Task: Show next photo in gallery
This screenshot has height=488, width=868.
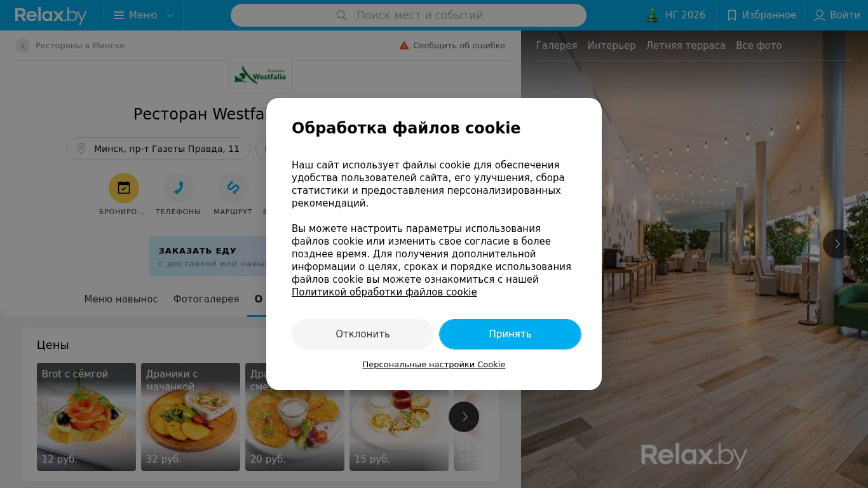Action: (837, 244)
